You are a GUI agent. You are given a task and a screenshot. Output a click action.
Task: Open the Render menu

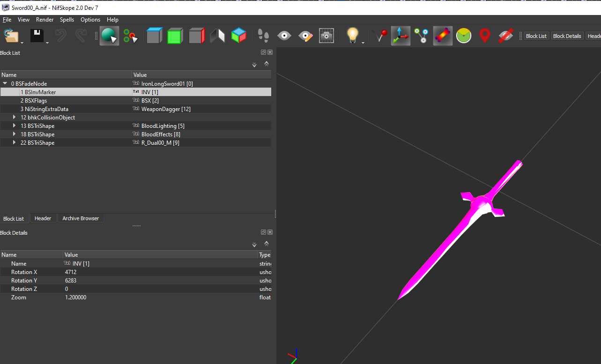[x=45, y=20]
